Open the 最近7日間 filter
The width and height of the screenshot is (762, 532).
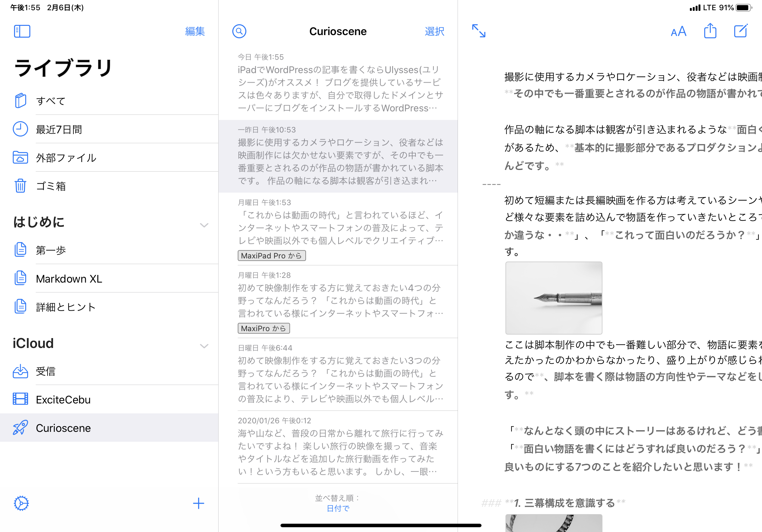click(x=59, y=129)
